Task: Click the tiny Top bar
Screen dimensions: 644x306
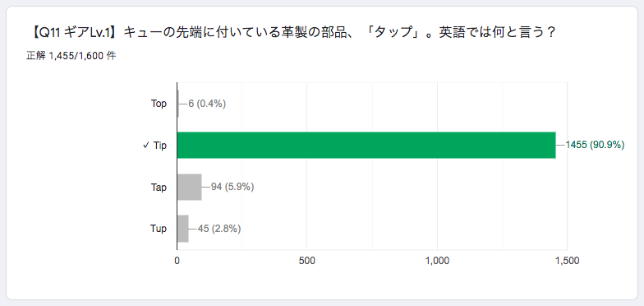Action: point(178,104)
